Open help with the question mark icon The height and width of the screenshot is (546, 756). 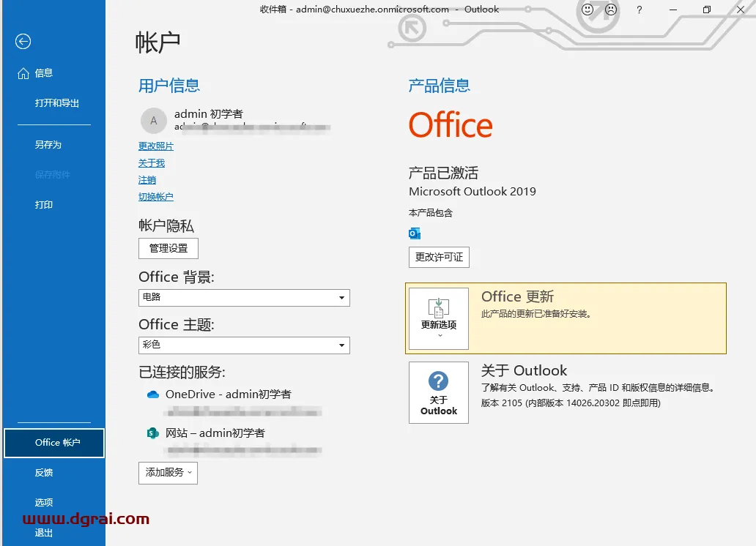pyautogui.click(x=640, y=10)
